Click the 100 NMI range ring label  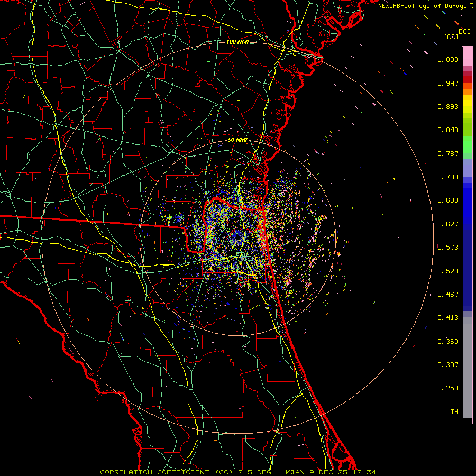(x=237, y=42)
